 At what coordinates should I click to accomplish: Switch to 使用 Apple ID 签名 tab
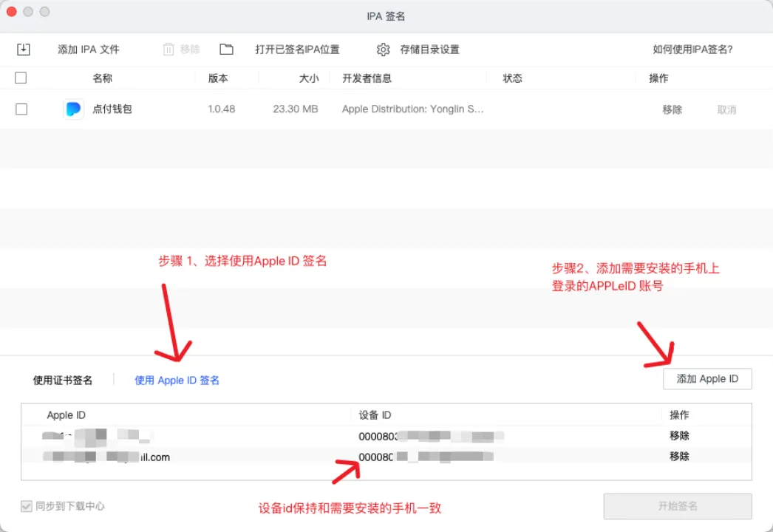[x=177, y=380]
